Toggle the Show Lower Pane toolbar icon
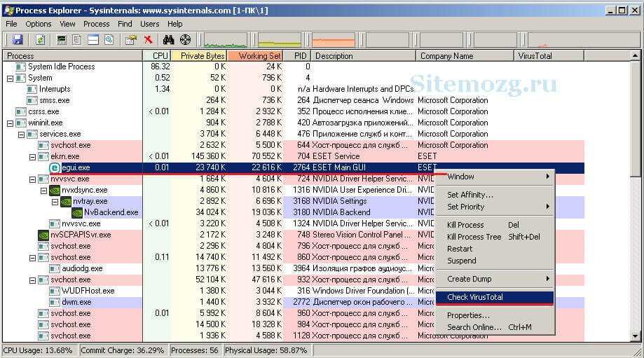The height and width of the screenshot is (358, 644). coord(93,40)
